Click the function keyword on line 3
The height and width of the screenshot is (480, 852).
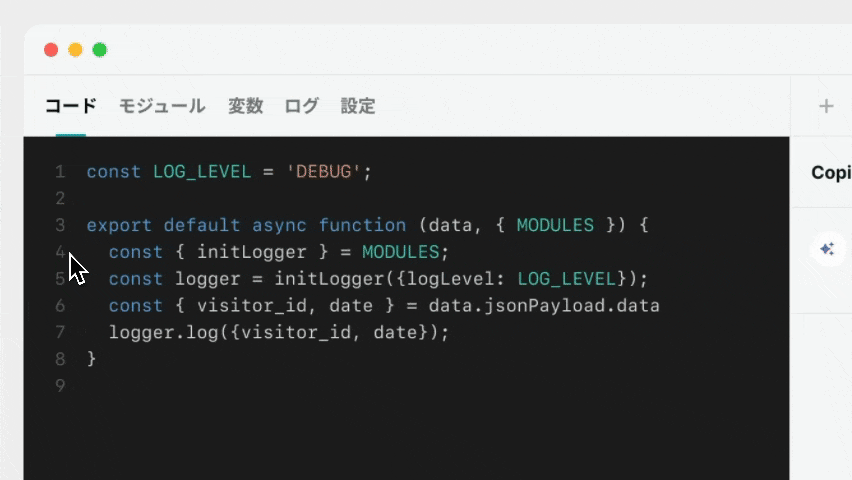click(362, 225)
